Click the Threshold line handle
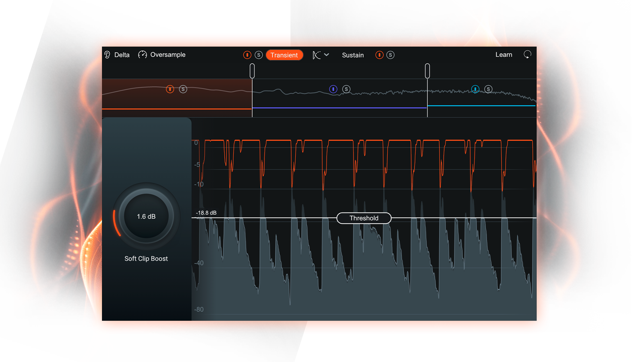The width and height of the screenshot is (644, 362). click(x=364, y=218)
